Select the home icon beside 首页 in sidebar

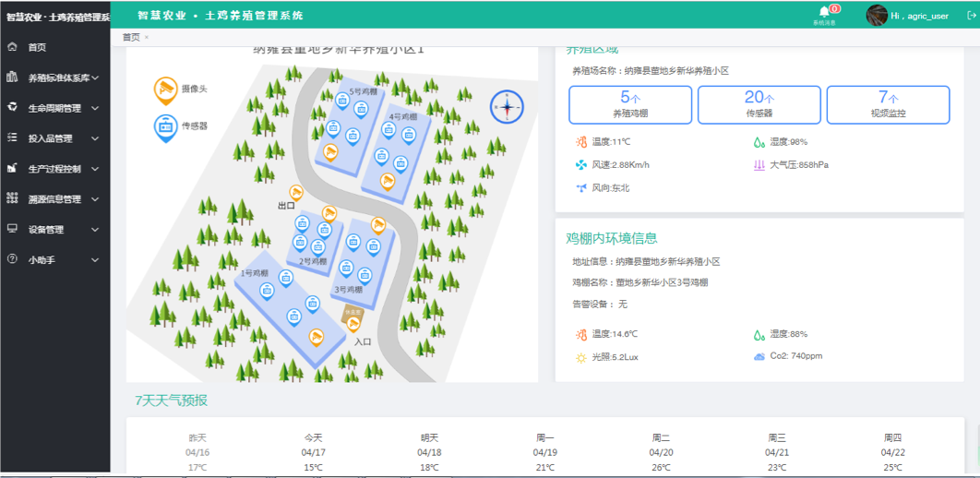tap(11, 47)
